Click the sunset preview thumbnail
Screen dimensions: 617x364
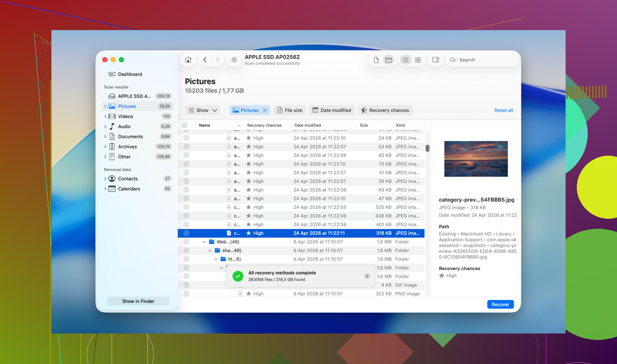click(x=476, y=159)
